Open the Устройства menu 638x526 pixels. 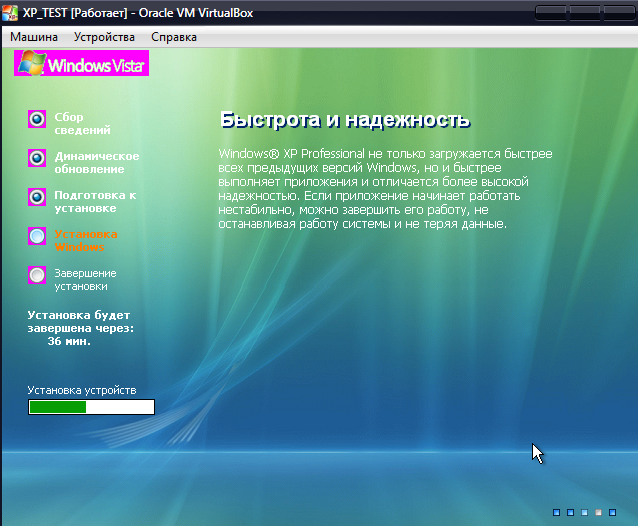104,37
